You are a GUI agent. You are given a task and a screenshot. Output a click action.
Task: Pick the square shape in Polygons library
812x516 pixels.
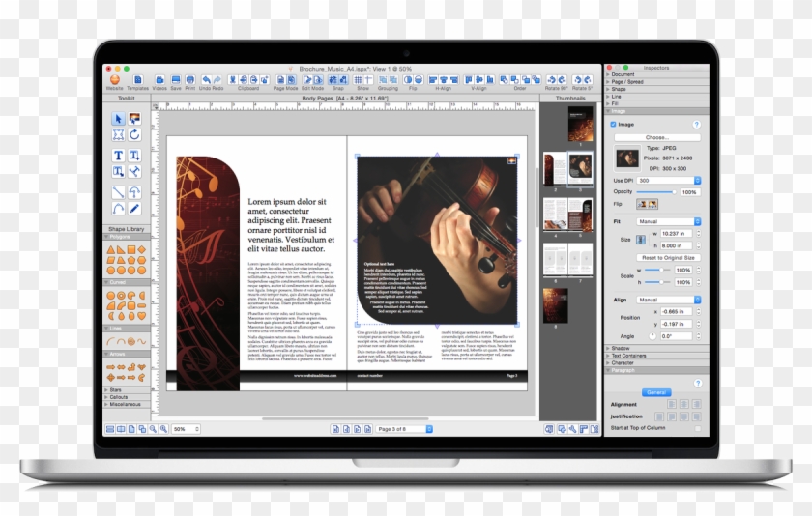coord(131,250)
